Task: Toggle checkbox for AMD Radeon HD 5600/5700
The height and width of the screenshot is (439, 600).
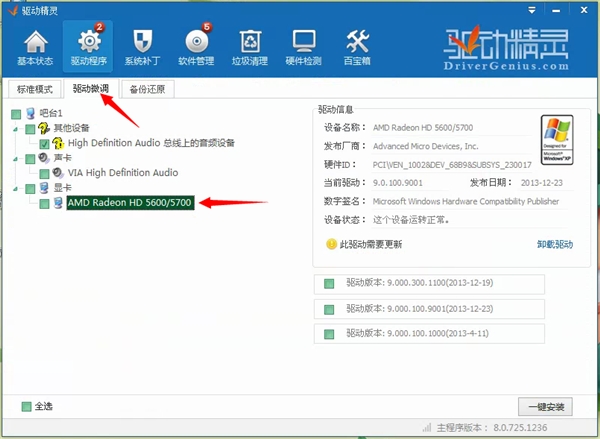Action: point(45,203)
